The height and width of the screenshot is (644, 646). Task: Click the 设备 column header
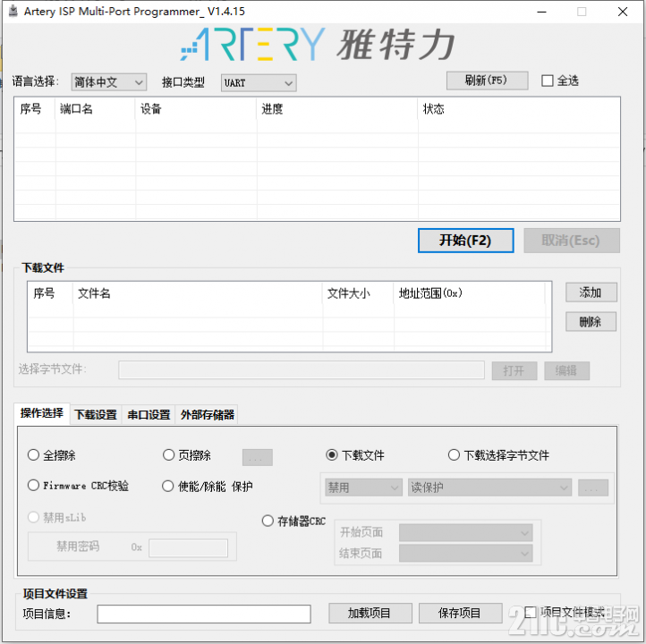click(x=196, y=109)
